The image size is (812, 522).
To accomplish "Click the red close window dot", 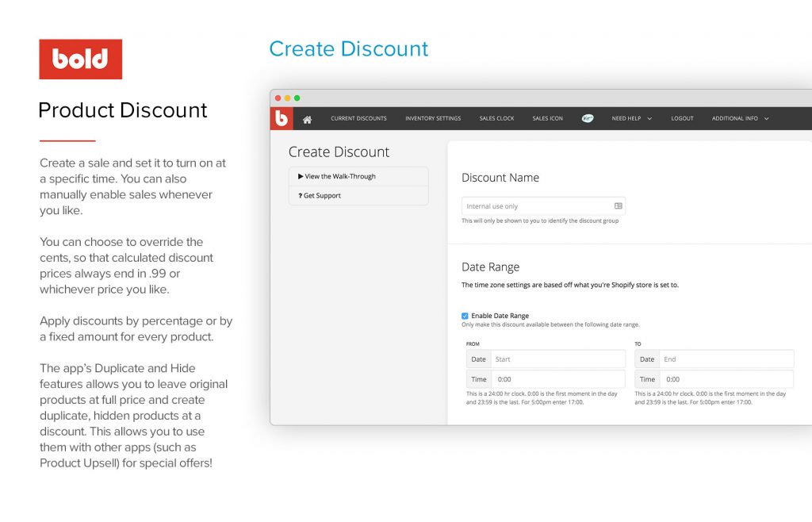I will tap(278, 98).
